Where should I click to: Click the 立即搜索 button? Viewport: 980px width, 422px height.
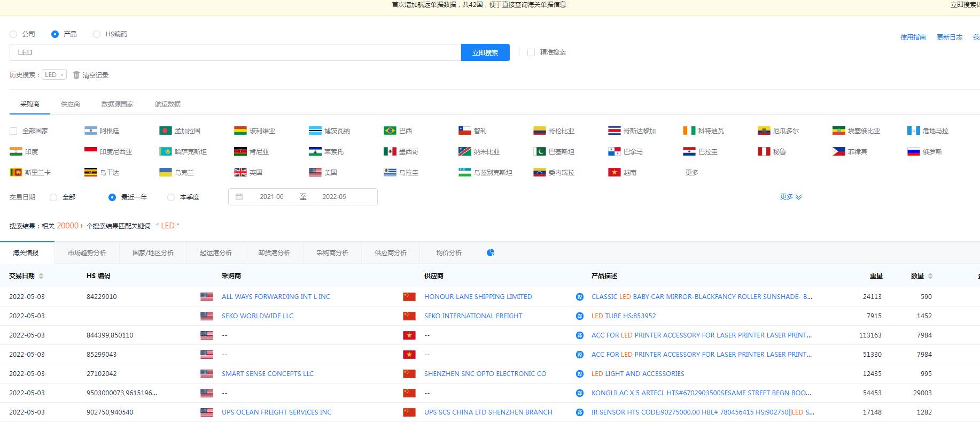click(x=485, y=52)
